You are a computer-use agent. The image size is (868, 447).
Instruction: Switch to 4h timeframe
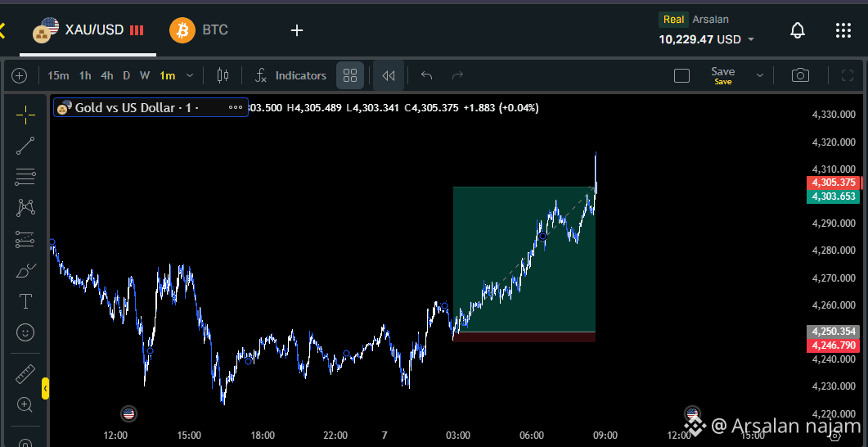(x=107, y=76)
